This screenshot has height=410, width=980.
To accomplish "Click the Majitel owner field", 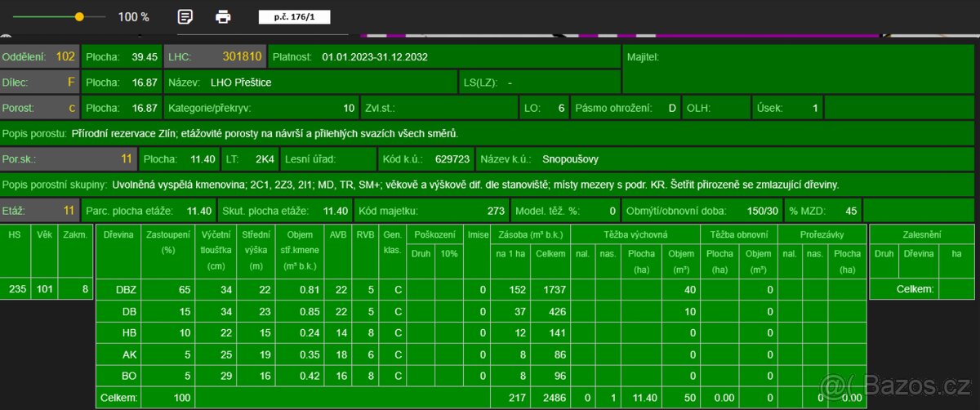I will (x=799, y=69).
